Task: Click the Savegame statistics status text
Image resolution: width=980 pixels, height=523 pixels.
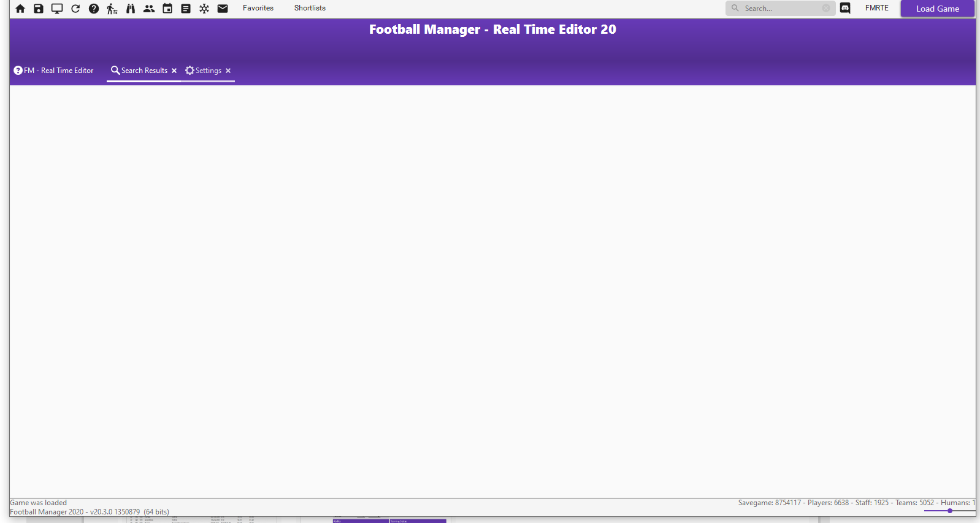Action: 856,503
